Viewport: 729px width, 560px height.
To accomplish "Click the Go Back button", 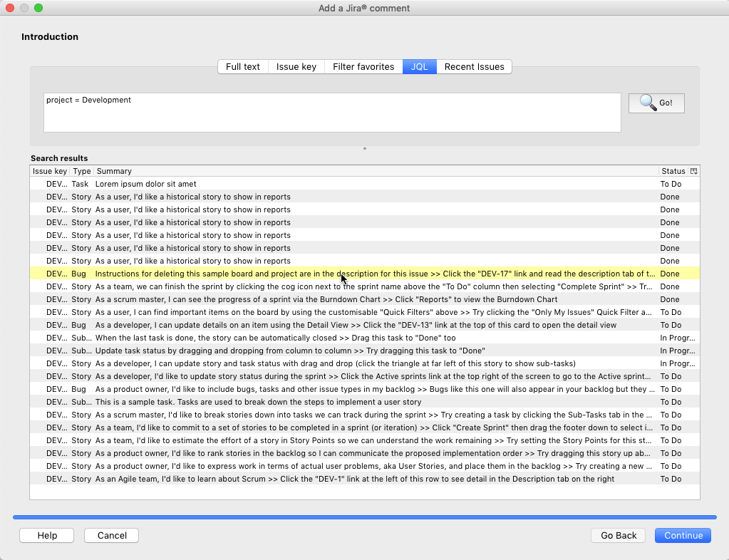I will tap(618, 535).
